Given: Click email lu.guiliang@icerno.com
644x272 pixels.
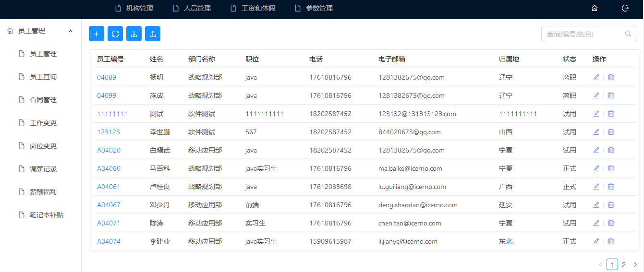Looking at the screenshot, I should tap(412, 187).
